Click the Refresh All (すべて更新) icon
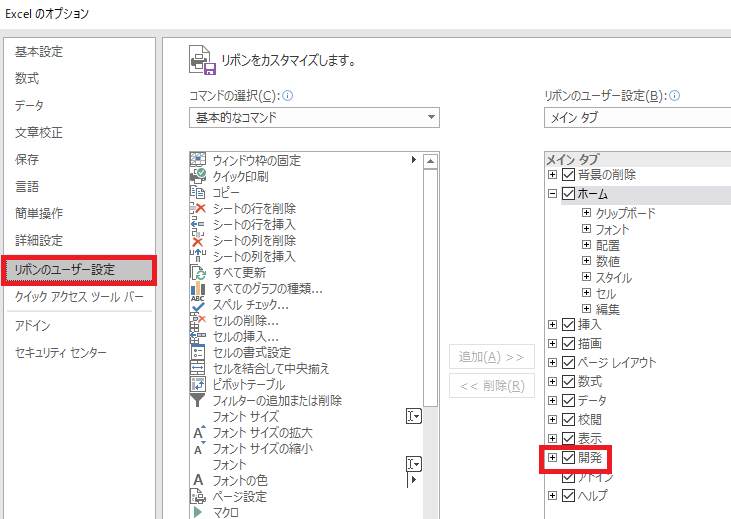Viewport: 731px width, 519px height. pyautogui.click(x=198, y=272)
